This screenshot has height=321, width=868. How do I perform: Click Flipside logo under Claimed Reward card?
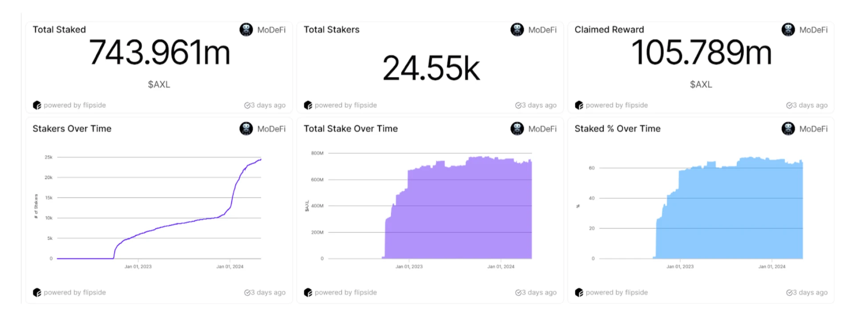tap(579, 105)
